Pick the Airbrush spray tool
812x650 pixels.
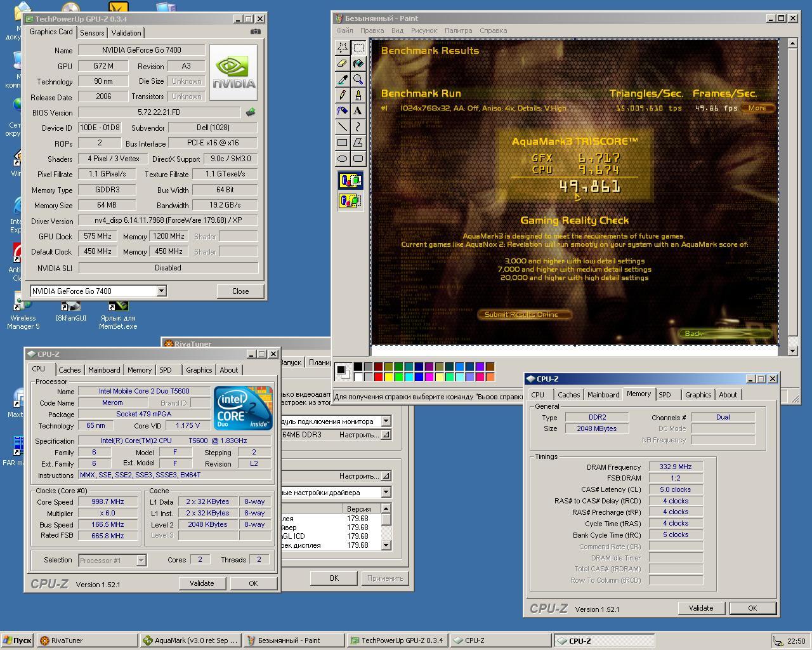[343, 111]
